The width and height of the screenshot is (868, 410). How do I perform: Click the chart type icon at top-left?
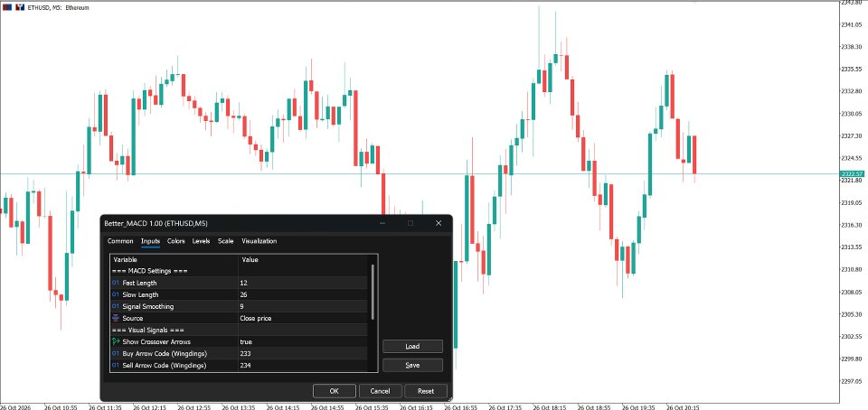(x=6, y=8)
